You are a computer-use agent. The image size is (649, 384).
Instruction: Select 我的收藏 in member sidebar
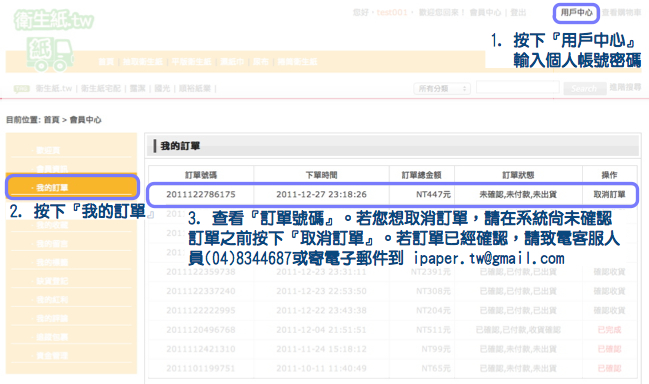[52, 225]
